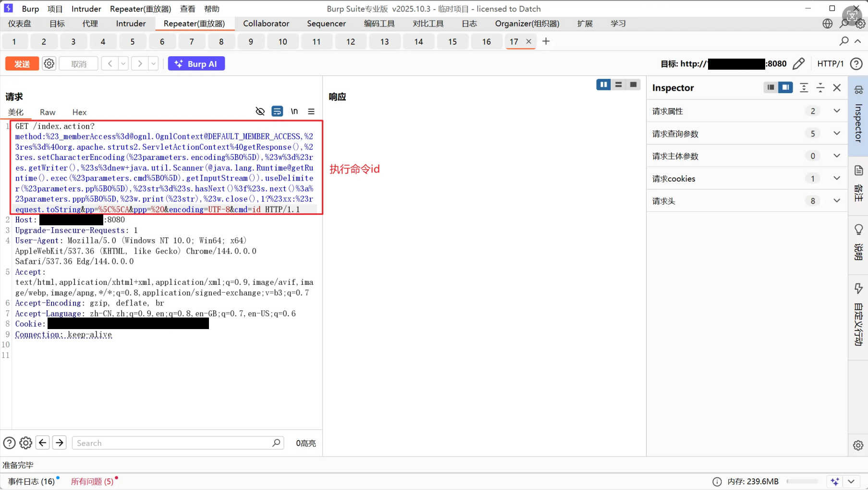Go to previous request in history
868x490 pixels.
point(110,63)
